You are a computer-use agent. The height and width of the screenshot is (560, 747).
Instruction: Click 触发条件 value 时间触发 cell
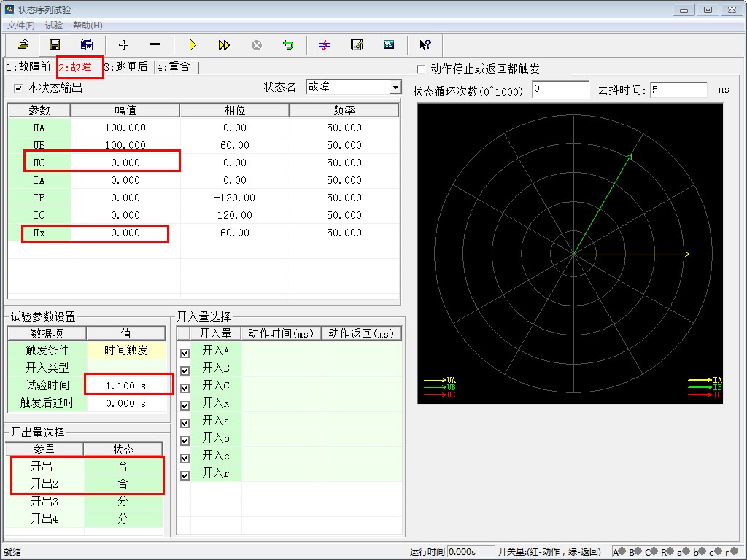coord(125,351)
